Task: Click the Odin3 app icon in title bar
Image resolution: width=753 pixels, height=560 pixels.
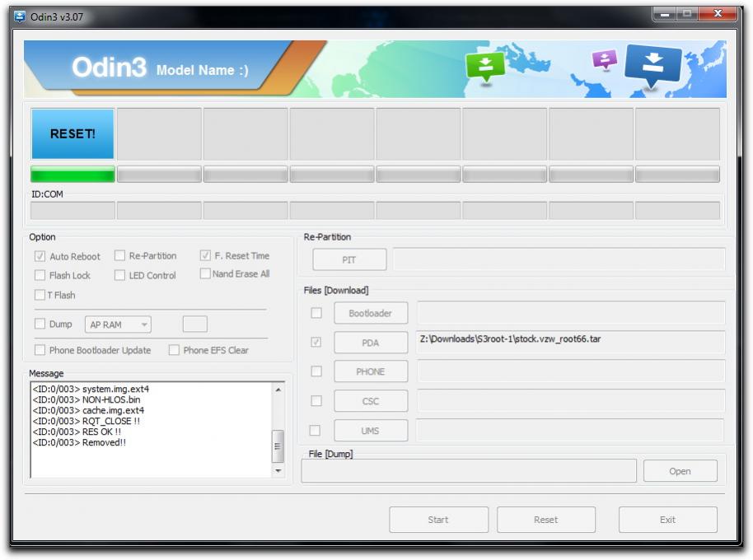Action: [20, 17]
